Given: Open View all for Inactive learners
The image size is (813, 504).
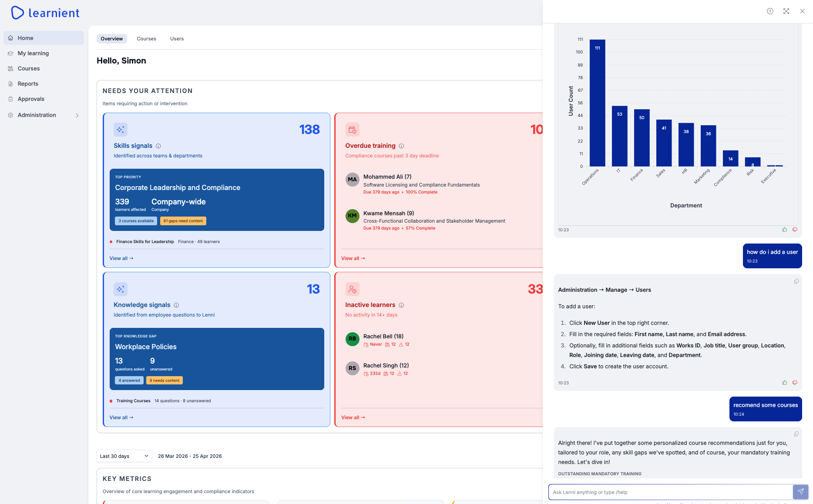Looking at the screenshot, I should [353, 417].
